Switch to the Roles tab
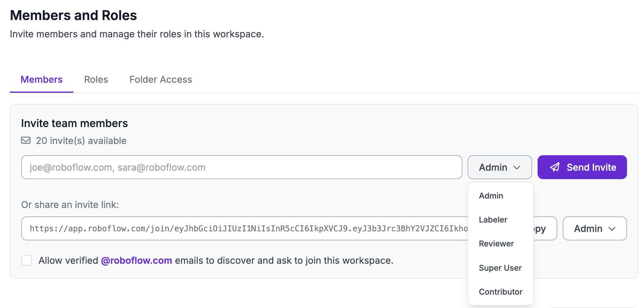Viewport: 644px width, 308px height. tap(96, 79)
